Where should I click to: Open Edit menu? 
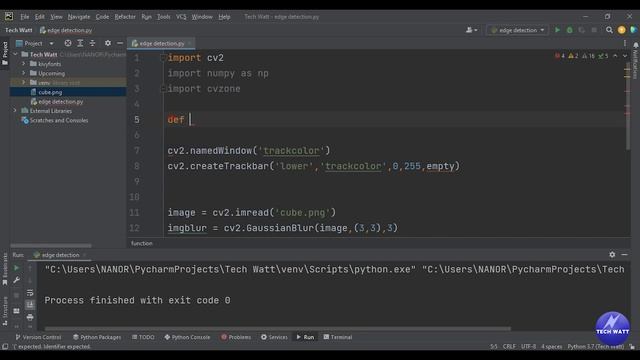tap(40, 17)
